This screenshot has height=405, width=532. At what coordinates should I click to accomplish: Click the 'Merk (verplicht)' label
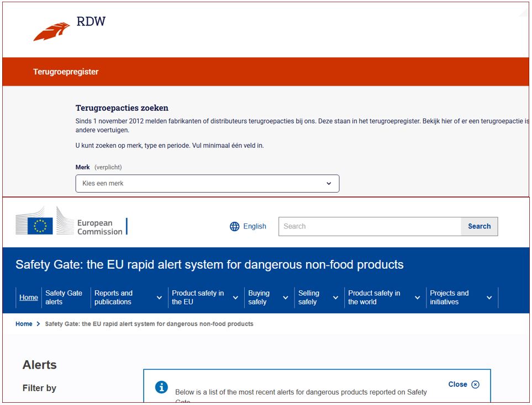(x=98, y=167)
